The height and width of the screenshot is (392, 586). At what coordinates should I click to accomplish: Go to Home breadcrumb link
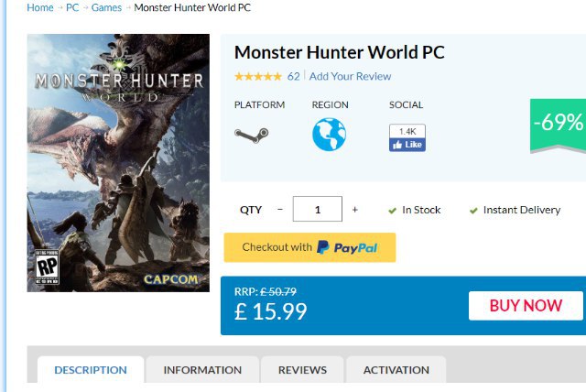tap(40, 8)
